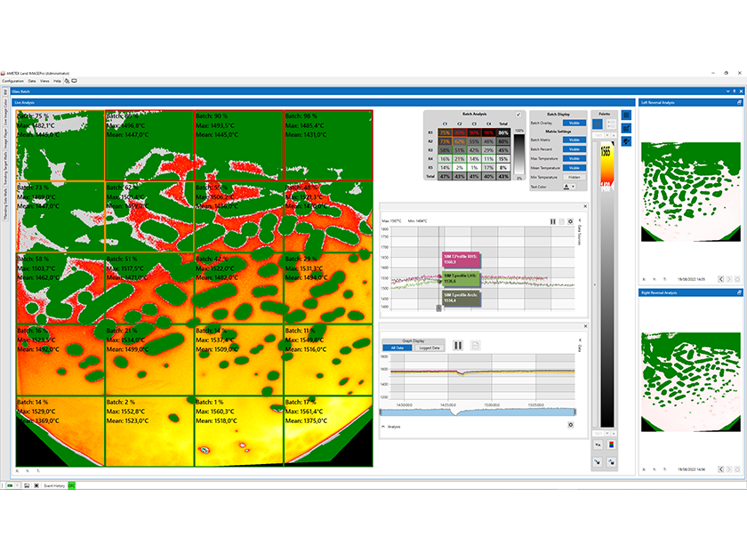Click the forward arrow beside the 14:35 timestamp

tap(727, 278)
